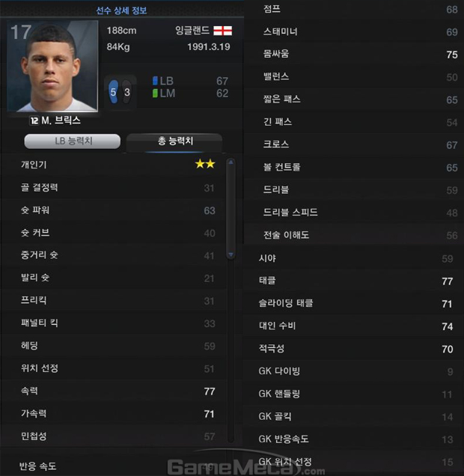
Task: Select the 태클 stat row
Action: [x=353, y=281]
